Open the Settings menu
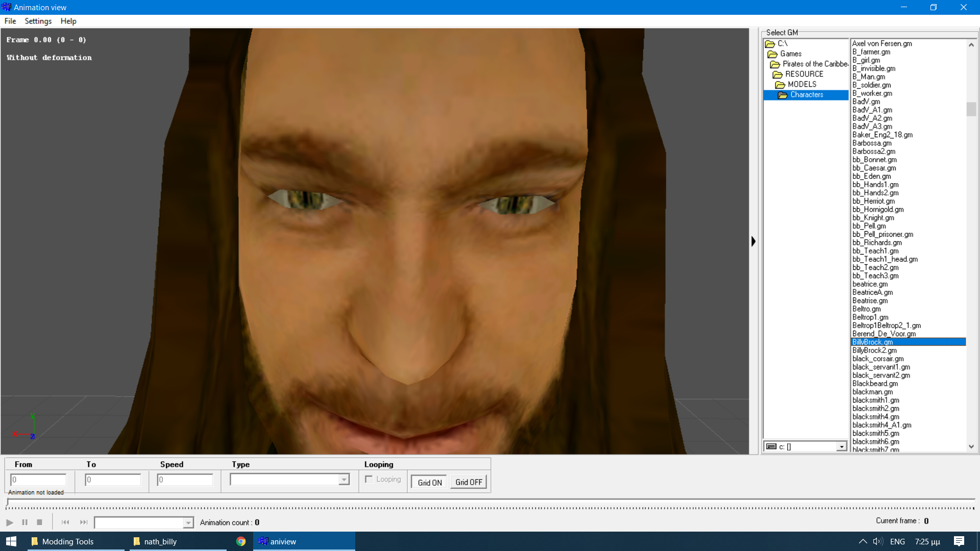 click(38, 21)
